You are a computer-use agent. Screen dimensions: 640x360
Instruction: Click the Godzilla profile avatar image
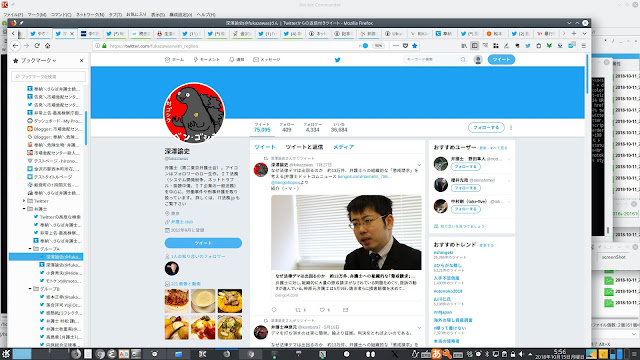pyautogui.click(x=194, y=113)
